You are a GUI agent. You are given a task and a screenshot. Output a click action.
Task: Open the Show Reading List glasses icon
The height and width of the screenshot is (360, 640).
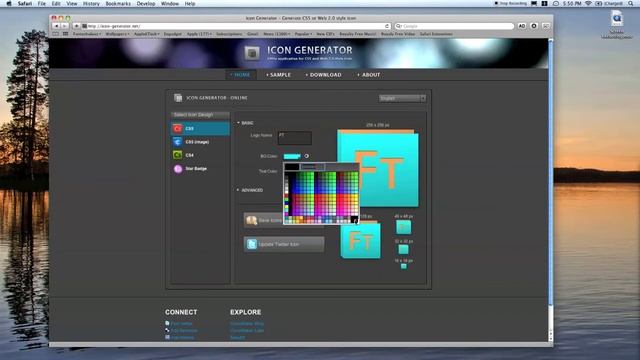pyautogui.click(x=56, y=34)
